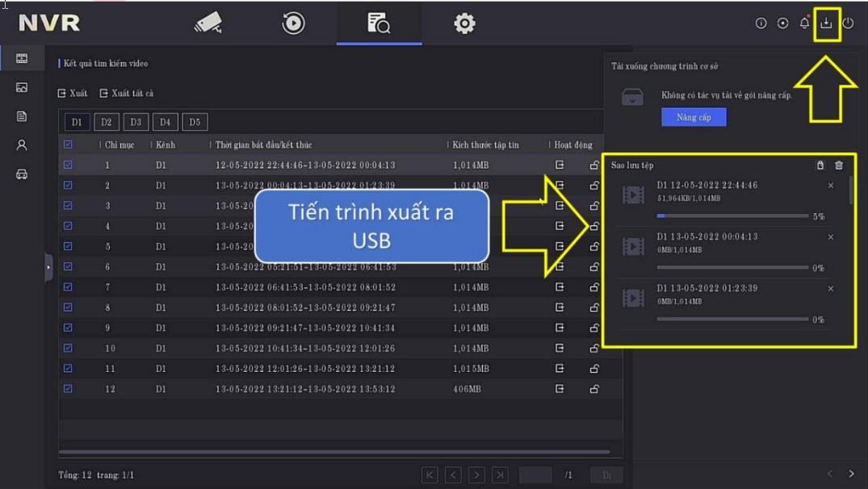The height and width of the screenshot is (489, 868).
Task: Switch to the D5 channel tab
Action: (195, 122)
